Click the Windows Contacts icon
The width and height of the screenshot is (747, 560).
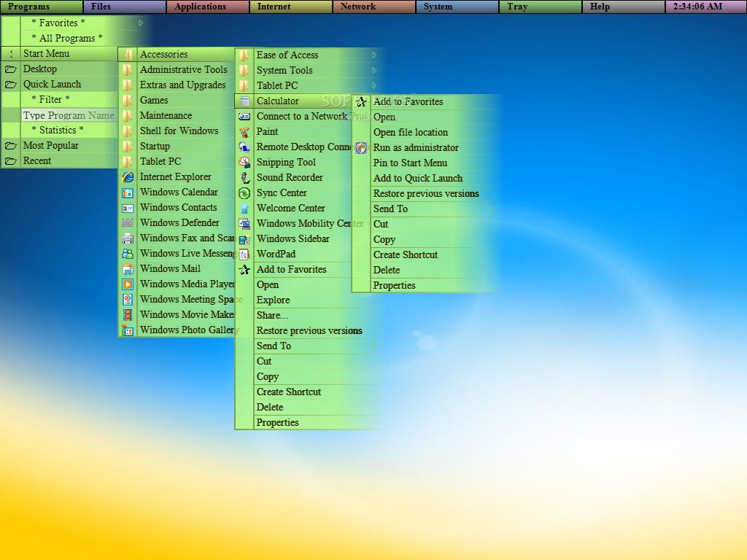click(x=128, y=208)
